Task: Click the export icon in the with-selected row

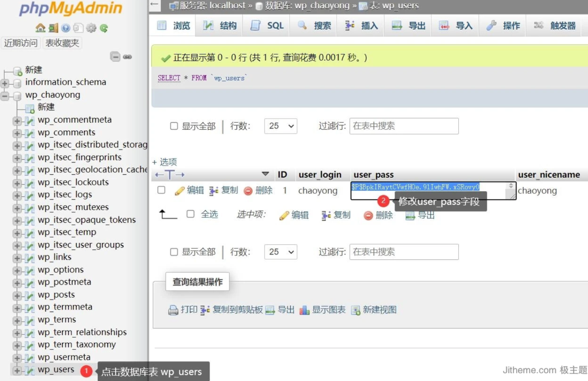Action: click(x=410, y=215)
